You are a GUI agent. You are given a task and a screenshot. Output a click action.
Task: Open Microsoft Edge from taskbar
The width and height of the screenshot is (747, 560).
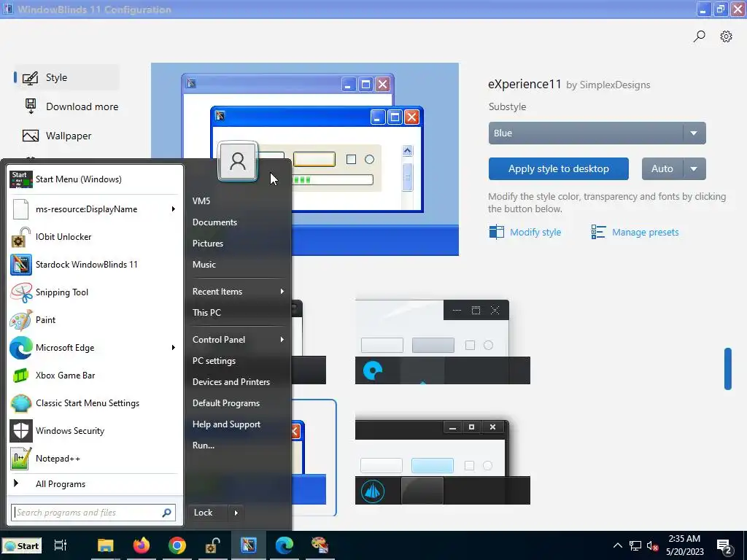284,545
